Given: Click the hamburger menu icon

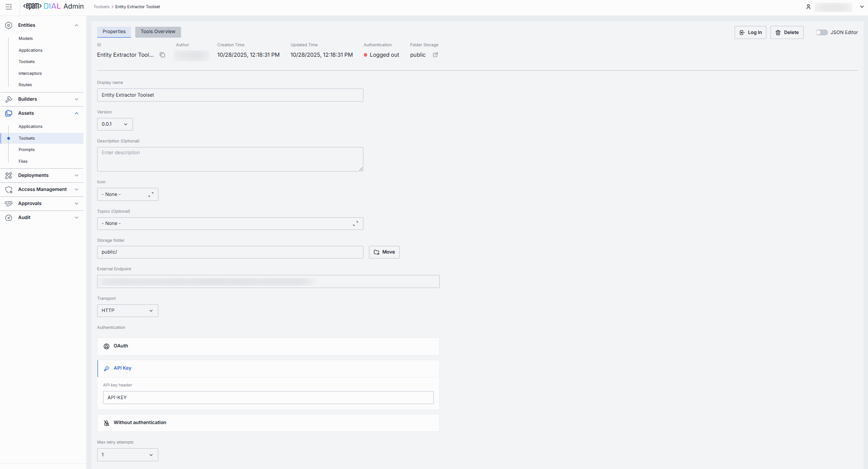Looking at the screenshot, I should point(9,7).
